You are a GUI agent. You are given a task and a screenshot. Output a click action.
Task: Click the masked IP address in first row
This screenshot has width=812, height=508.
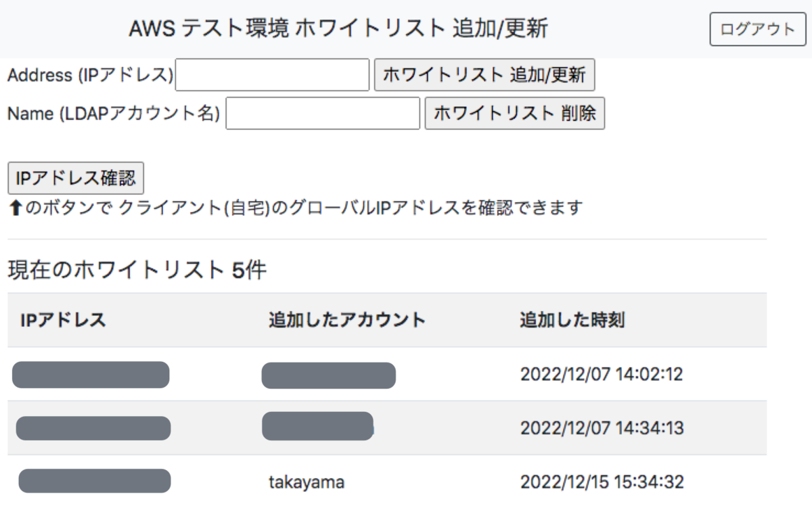coord(91,375)
